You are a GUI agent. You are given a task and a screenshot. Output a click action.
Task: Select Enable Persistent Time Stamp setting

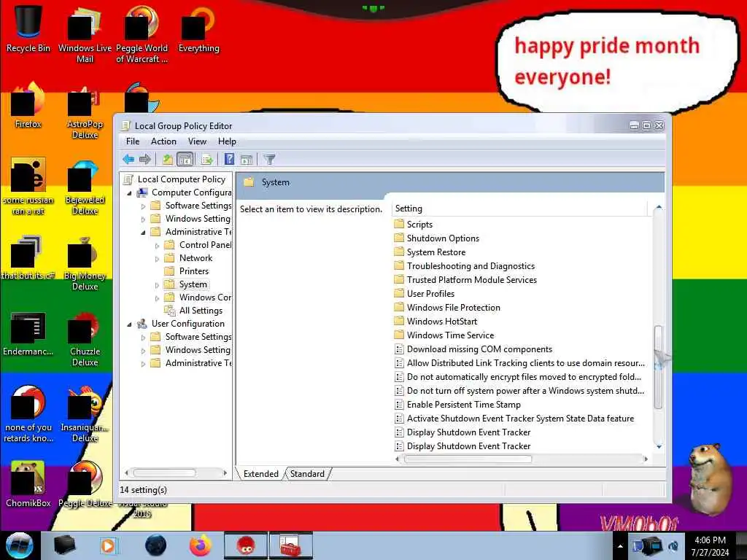(x=463, y=404)
